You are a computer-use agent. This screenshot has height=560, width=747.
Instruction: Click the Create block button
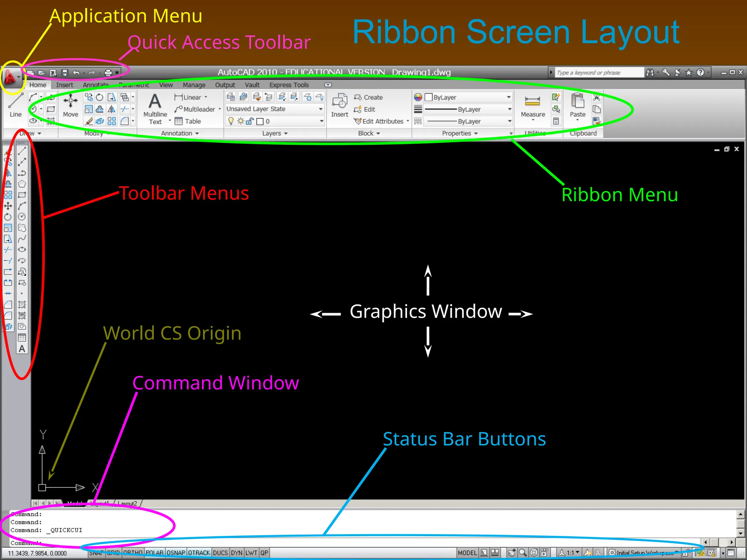pyautogui.click(x=368, y=97)
